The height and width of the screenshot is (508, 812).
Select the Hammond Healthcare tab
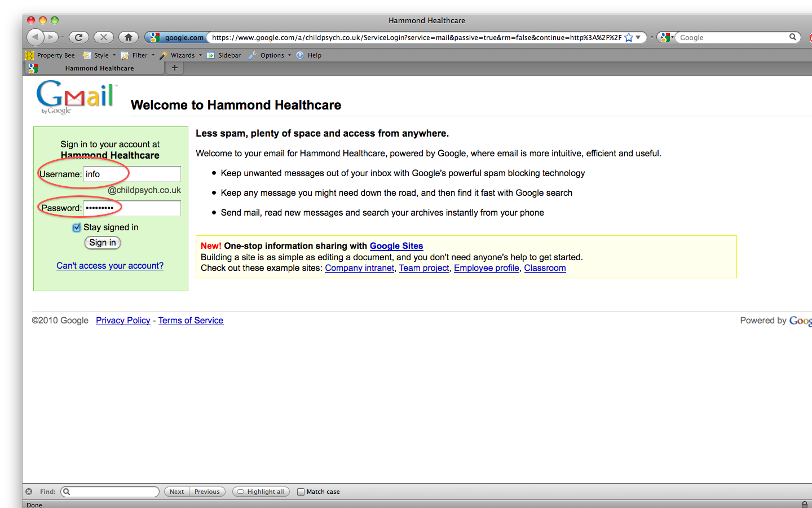click(x=94, y=68)
